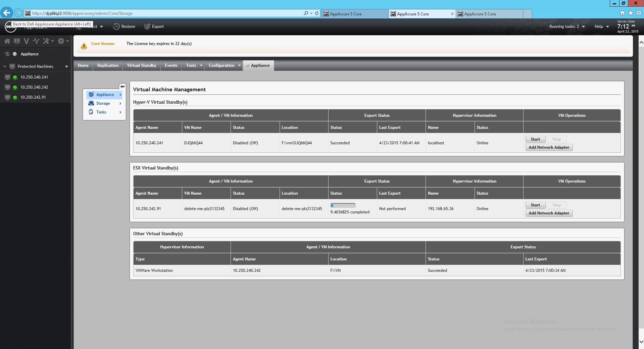This screenshot has height=349, width=644.
Task: Open the Events tab
Action: click(171, 65)
